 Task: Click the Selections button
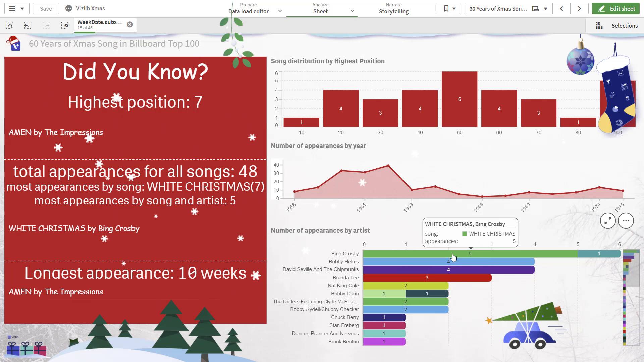pos(624,26)
